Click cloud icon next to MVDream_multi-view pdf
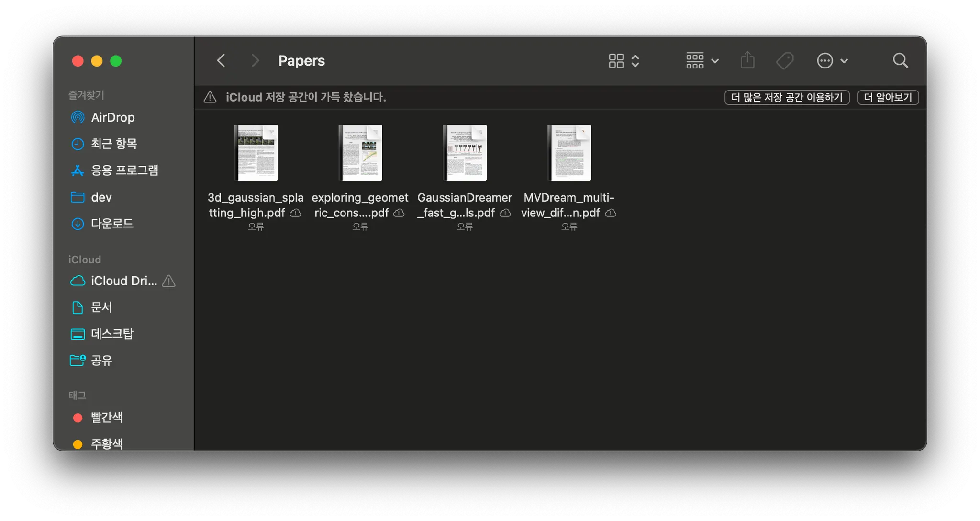 coord(611,213)
